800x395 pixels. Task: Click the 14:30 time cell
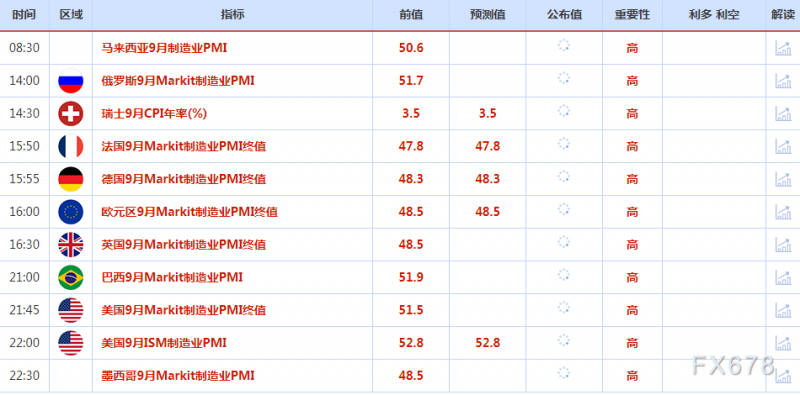(24, 113)
